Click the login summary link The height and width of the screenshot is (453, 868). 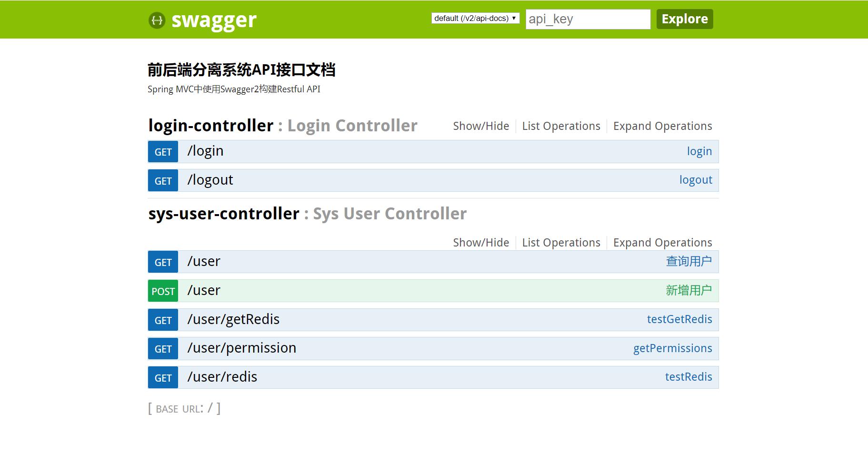[699, 151]
